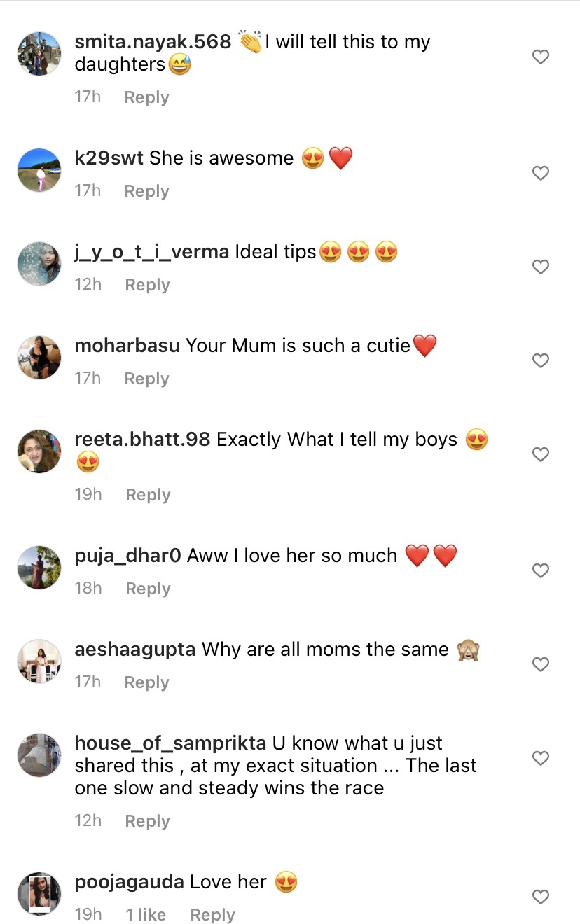
Task: Like moharbasu's comment about her Mum
Action: point(541,360)
